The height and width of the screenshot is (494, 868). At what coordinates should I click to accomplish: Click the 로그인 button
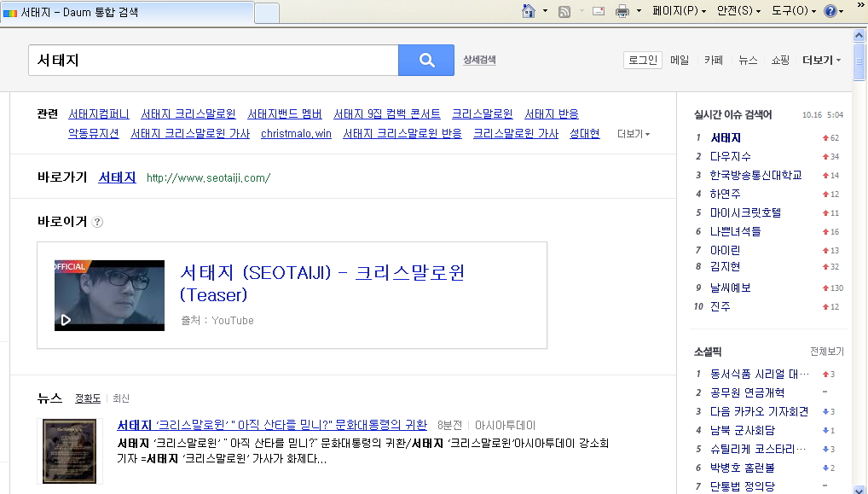643,60
